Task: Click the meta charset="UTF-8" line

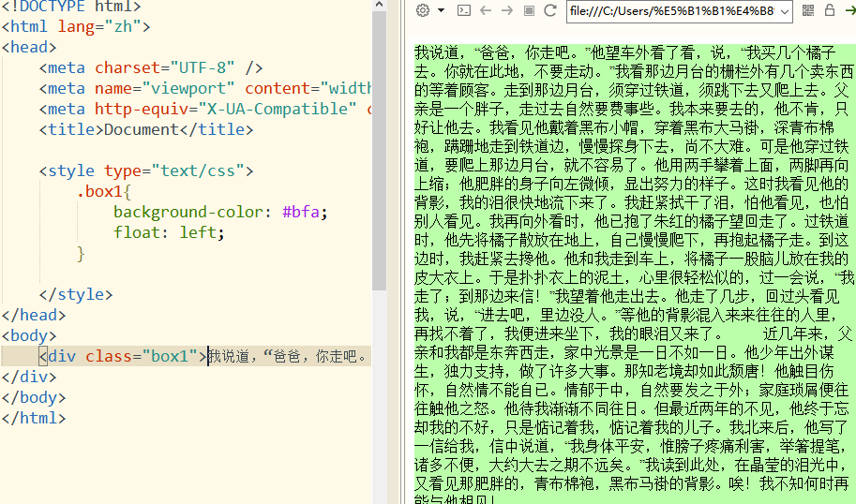Action: pos(151,67)
